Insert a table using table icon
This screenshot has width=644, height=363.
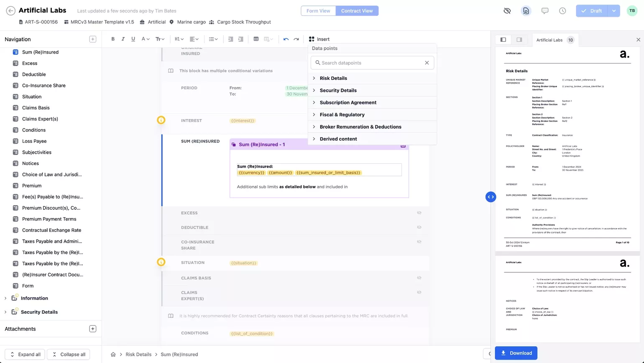(256, 39)
